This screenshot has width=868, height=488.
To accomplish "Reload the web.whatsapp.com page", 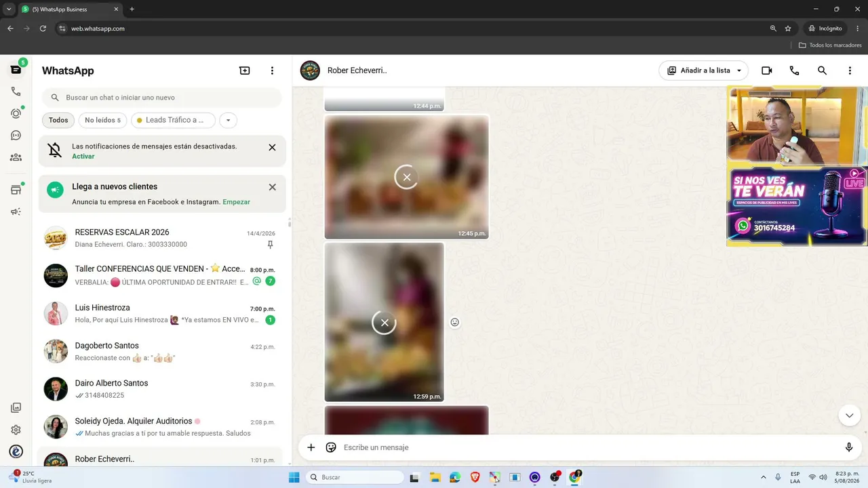I will [43, 28].
